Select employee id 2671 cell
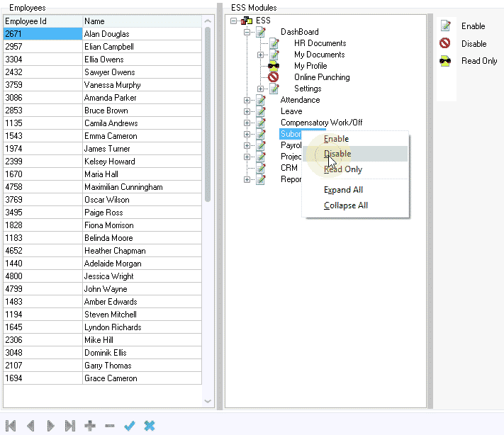 coord(43,34)
